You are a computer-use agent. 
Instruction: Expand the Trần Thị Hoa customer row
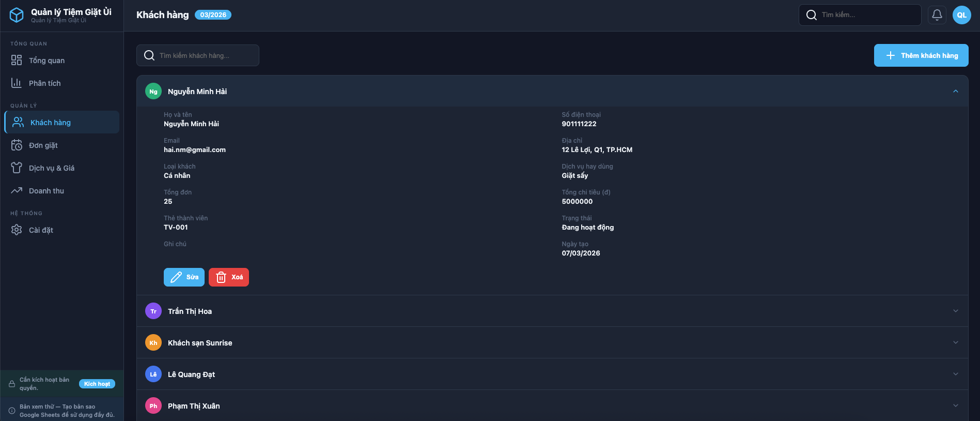tap(955, 311)
